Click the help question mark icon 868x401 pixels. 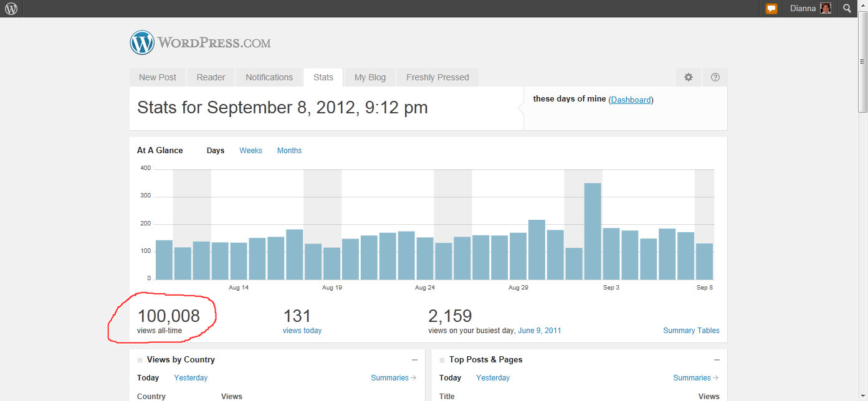pyautogui.click(x=715, y=77)
